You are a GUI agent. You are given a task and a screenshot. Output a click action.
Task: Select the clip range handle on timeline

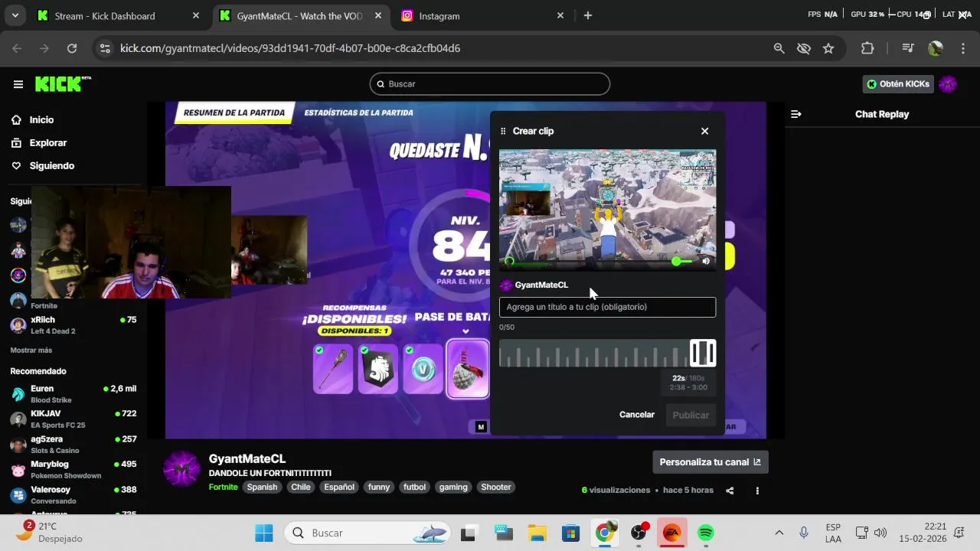pyautogui.click(x=703, y=353)
